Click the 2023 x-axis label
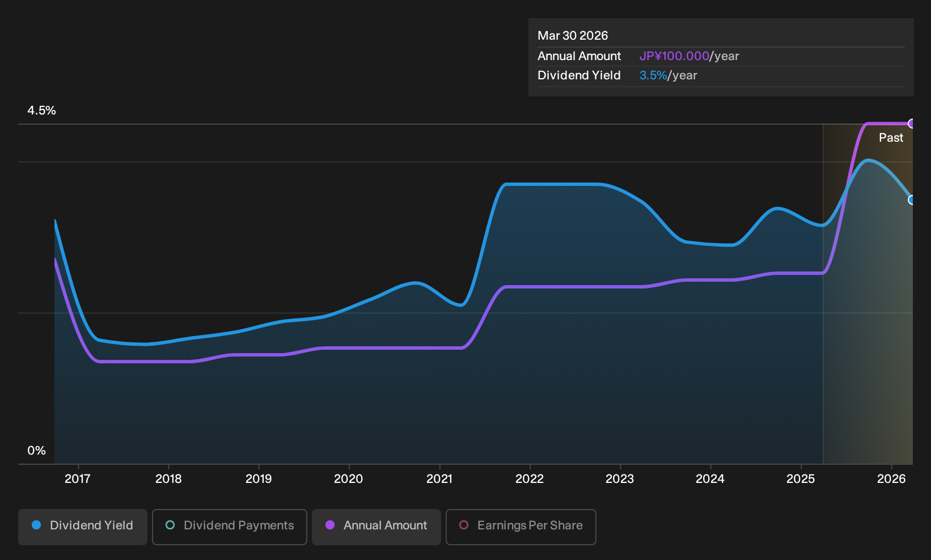 click(620, 479)
